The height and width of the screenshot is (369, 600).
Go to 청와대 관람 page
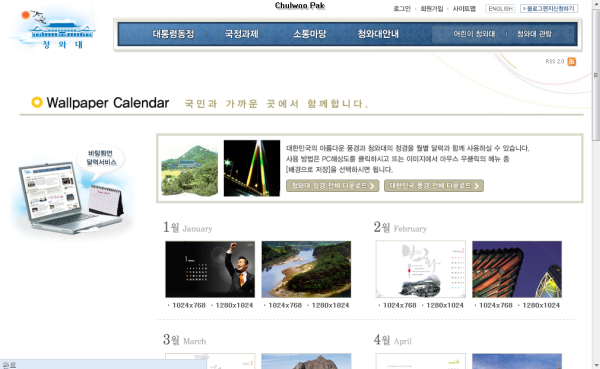[x=534, y=34]
